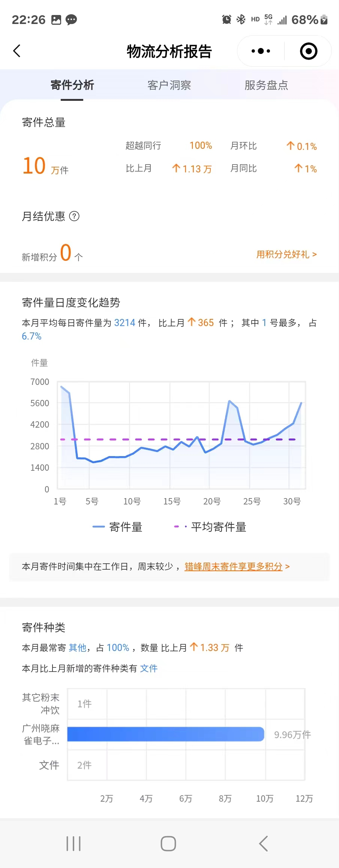Viewport: 339px width, 868px height.
Task: Tap the gallery notification icon in status bar
Action: [56, 19]
